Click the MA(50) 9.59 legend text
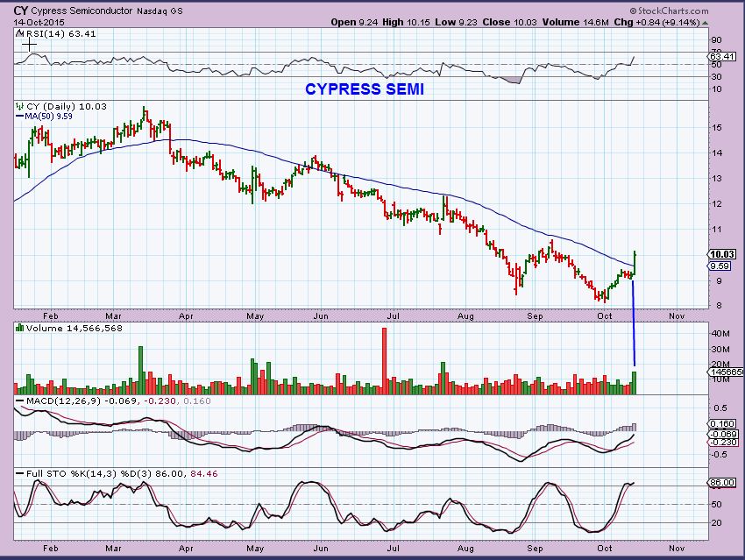This screenshot has width=745, height=560. point(48,117)
